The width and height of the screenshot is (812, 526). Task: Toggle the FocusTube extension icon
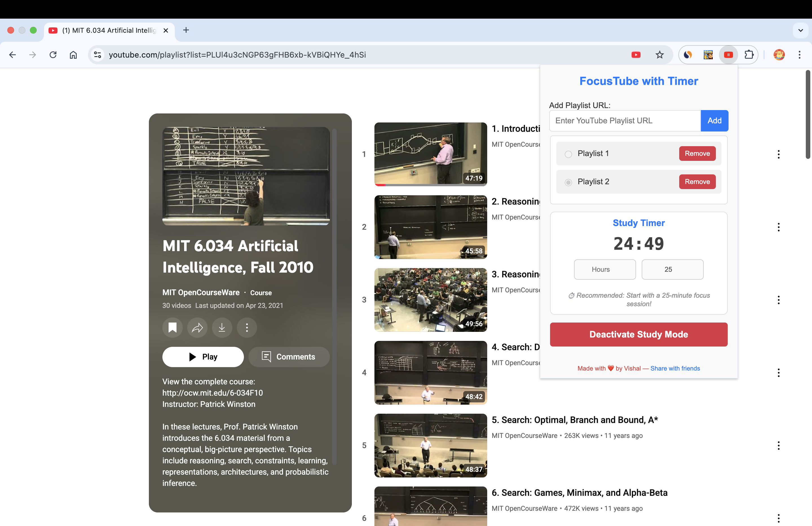(x=729, y=55)
